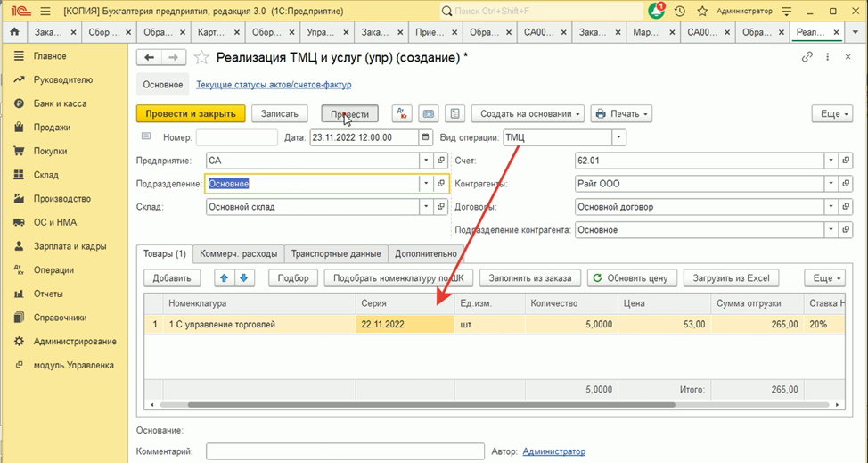Expand Вид операции dropdown
The width and height of the screenshot is (868, 463).
tap(618, 137)
